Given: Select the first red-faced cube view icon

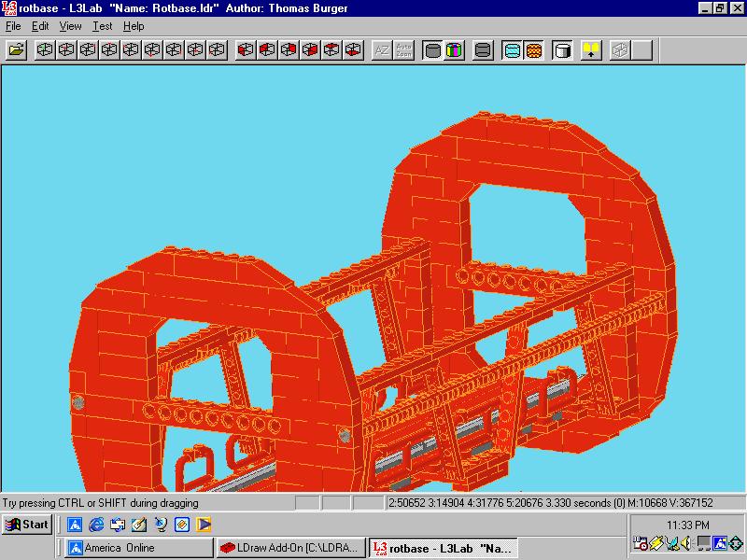Looking at the screenshot, I should coord(246,50).
